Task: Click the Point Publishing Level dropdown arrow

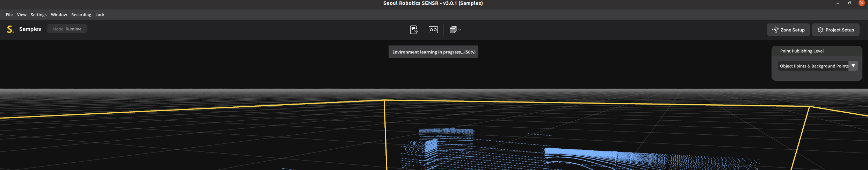Action: pos(853,66)
